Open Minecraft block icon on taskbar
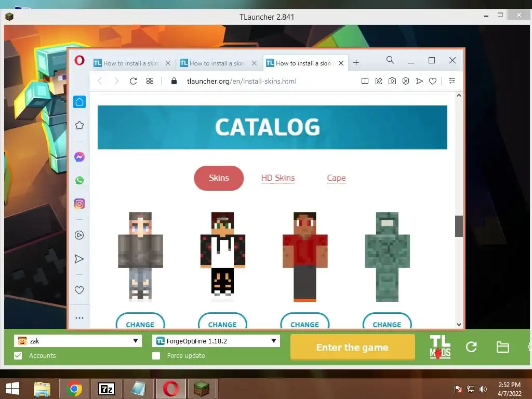Viewport: 532px width, 399px height. [202, 389]
